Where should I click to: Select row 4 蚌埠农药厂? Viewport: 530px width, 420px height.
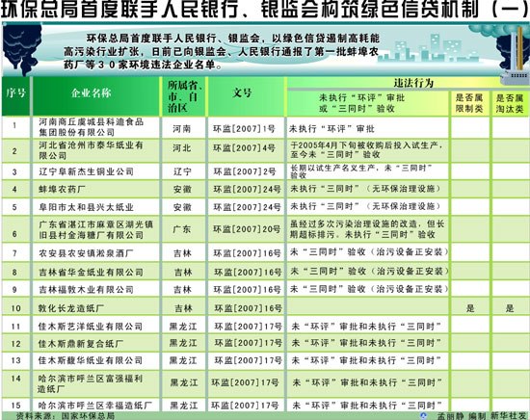[265, 189]
